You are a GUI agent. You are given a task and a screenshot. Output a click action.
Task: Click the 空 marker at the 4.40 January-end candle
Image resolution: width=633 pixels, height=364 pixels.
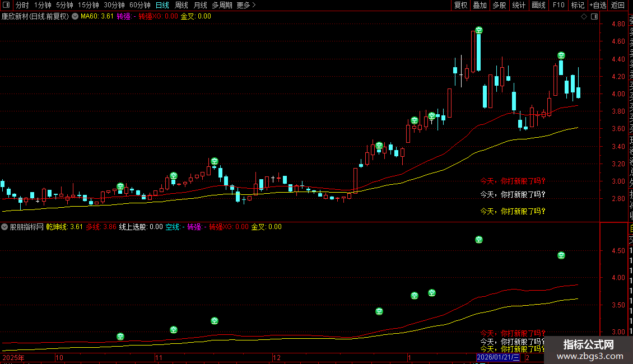(x=561, y=55)
